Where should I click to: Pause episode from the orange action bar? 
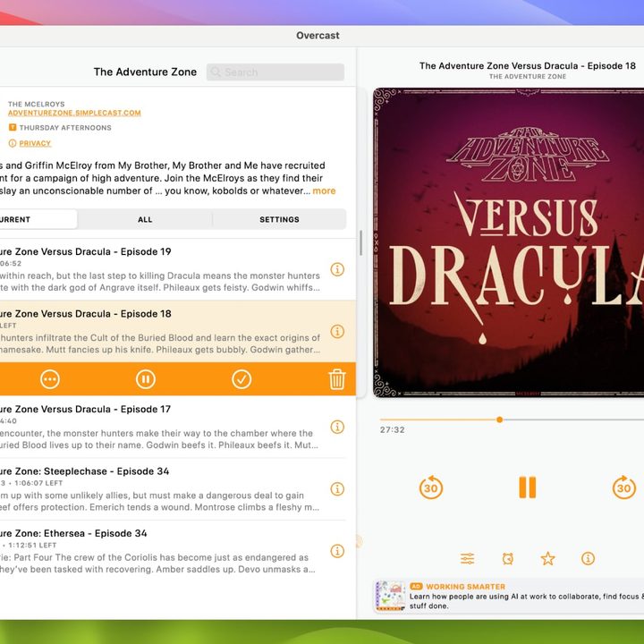(x=146, y=379)
